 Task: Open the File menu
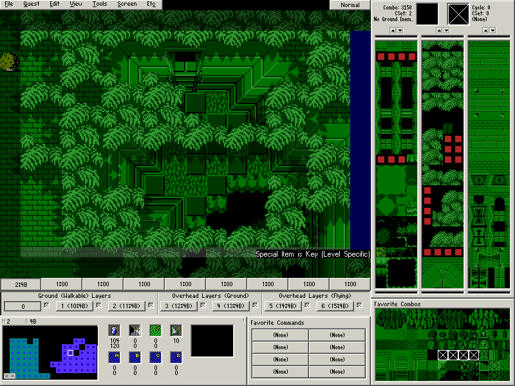[9, 4]
